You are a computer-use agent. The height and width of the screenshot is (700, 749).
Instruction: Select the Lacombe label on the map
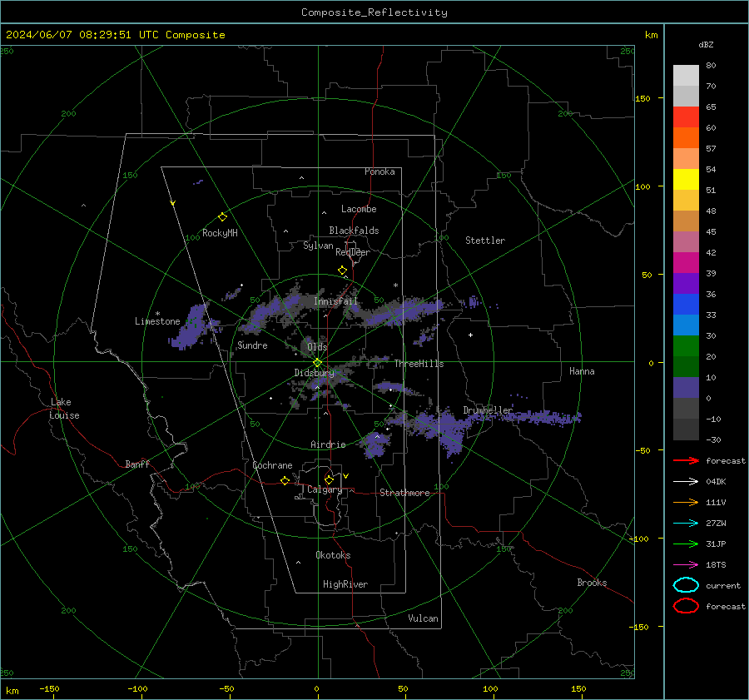pos(359,209)
